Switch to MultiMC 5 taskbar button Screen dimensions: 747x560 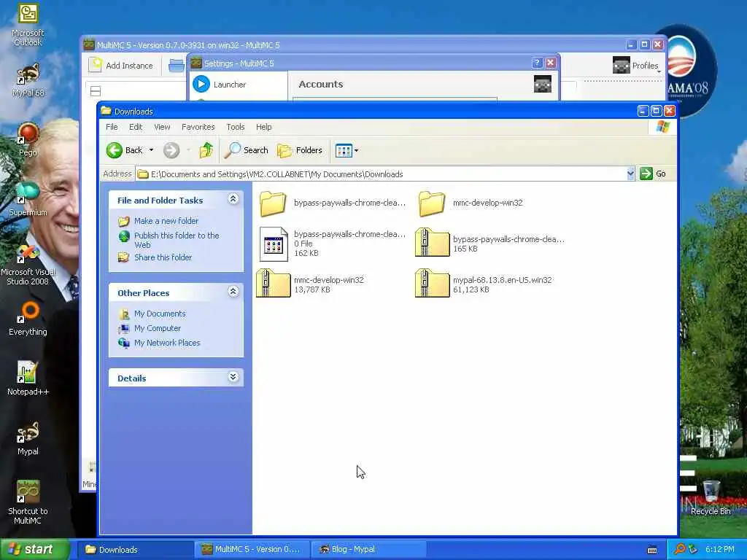[x=252, y=550]
